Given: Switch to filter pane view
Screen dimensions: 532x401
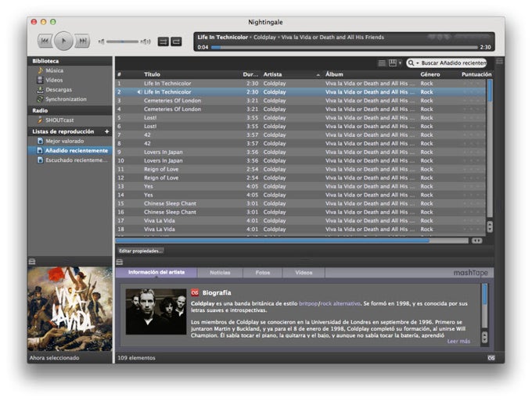Looking at the screenshot, I should [393, 63].
